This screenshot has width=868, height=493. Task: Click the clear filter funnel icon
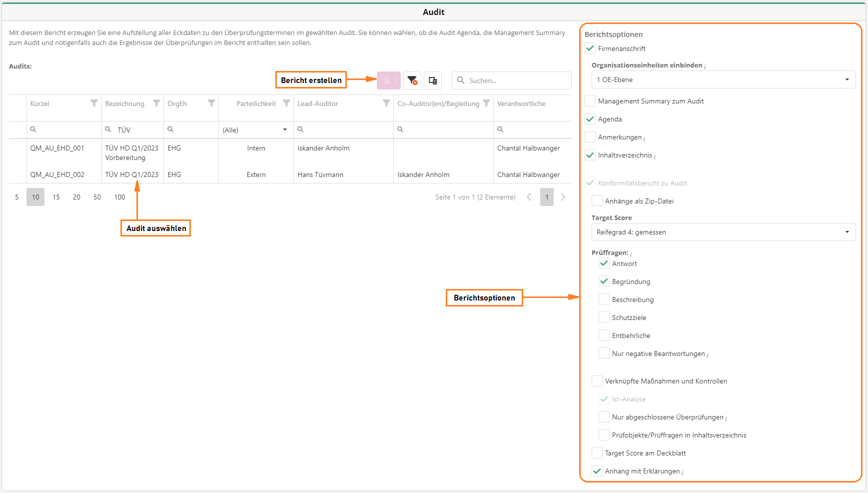coord(412,80)
